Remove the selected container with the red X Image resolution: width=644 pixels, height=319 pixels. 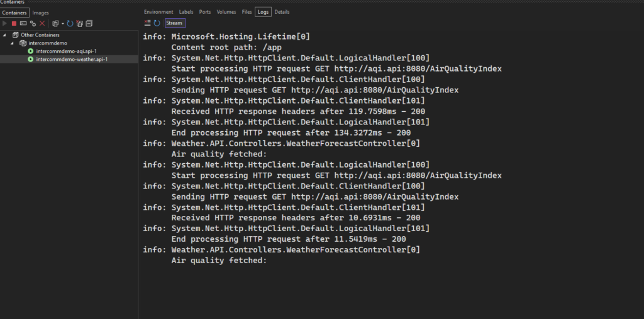click(x=42, y=23)
